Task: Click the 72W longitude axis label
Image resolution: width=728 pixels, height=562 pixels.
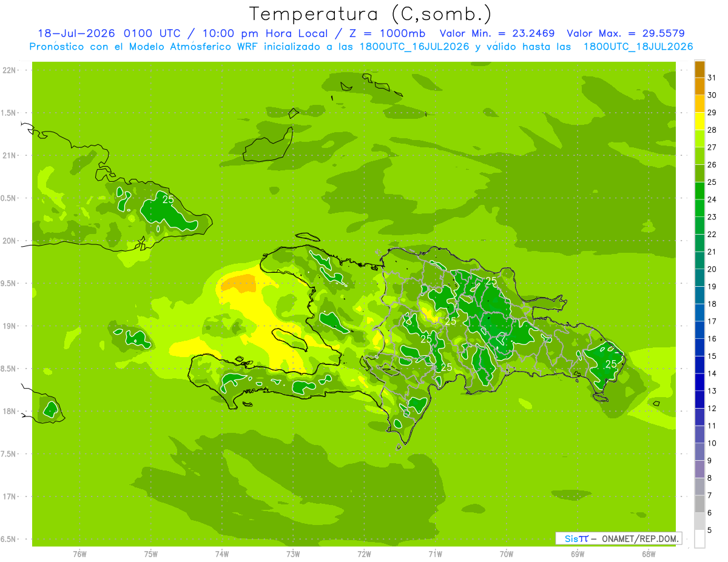Action: click(364, 554)
